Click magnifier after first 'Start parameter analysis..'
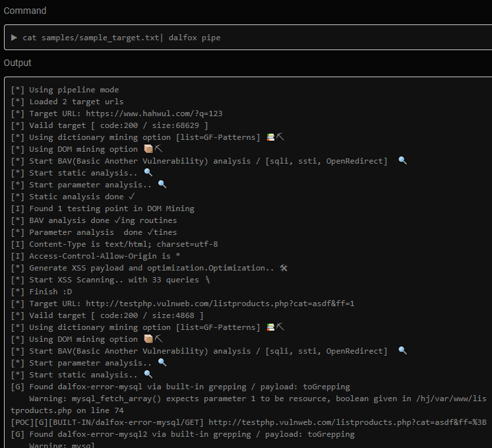 (162, 185)
